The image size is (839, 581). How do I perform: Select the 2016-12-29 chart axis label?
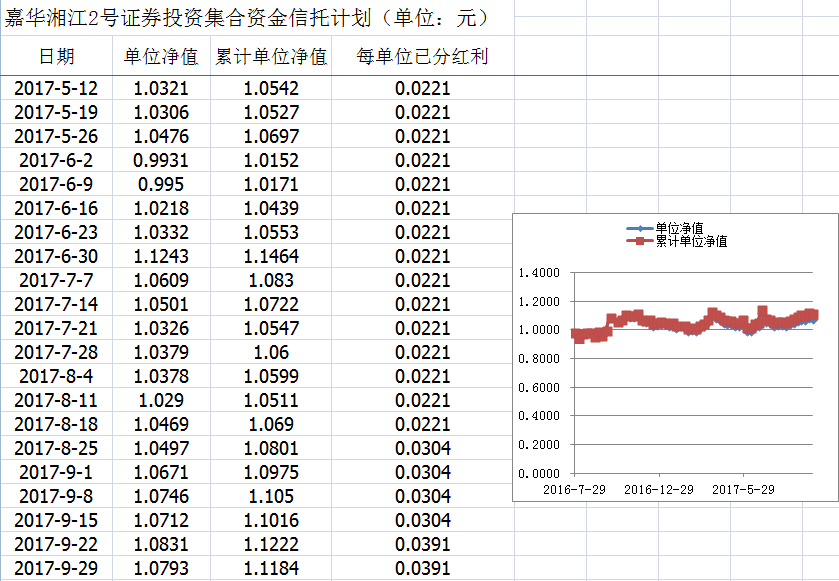pyautogui.click(x=658, y=489)
